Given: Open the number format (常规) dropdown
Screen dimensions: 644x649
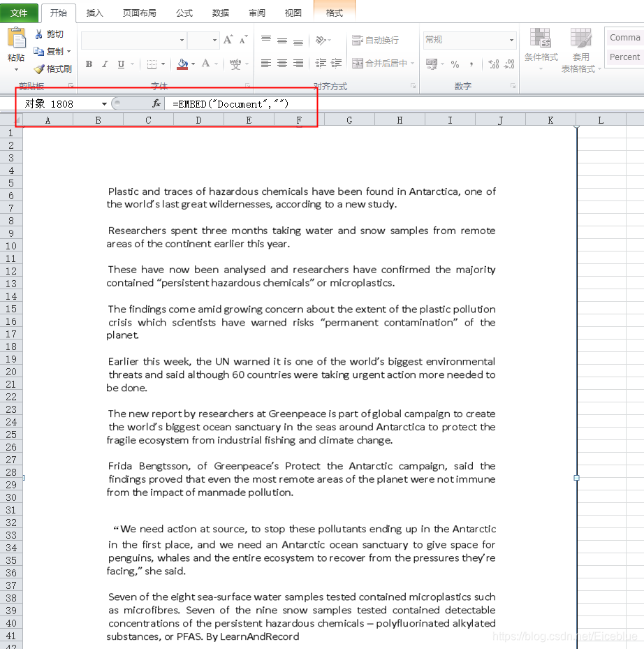Looking at the screenshot, I should coord(511,40).
